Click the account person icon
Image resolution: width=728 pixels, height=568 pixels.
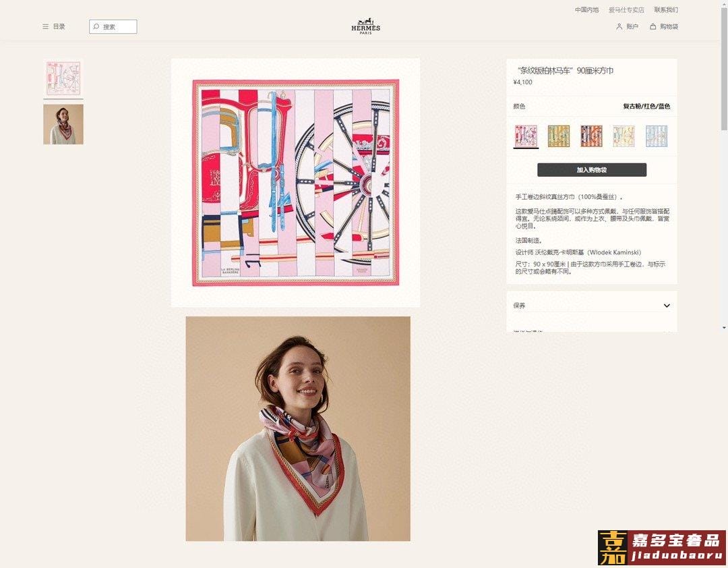tap(619, 27)
